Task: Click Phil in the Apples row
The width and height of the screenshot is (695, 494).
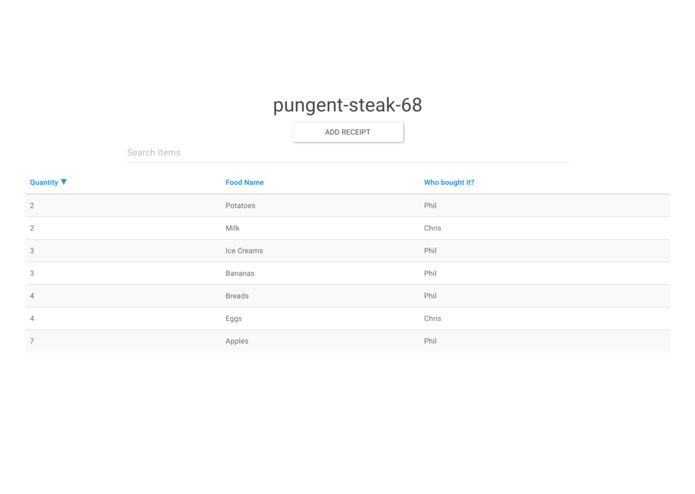Action: click(x=430, y=341)
